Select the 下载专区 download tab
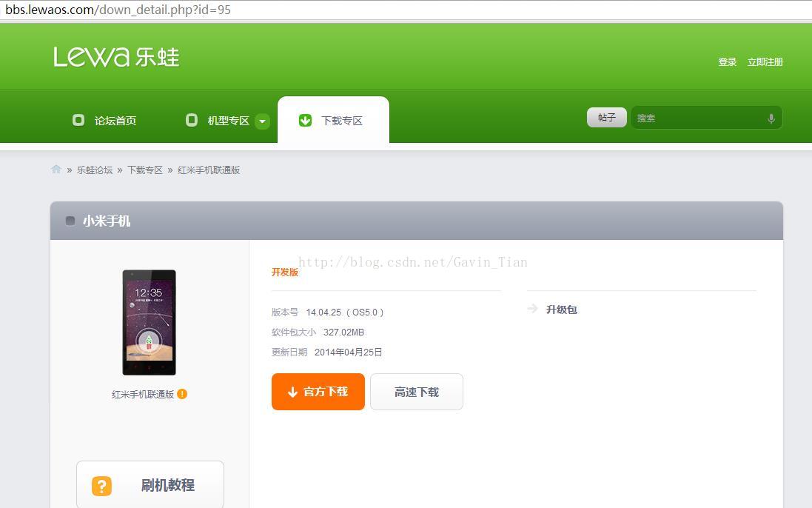Screen dimensions: 812x508 click(333, 120)
